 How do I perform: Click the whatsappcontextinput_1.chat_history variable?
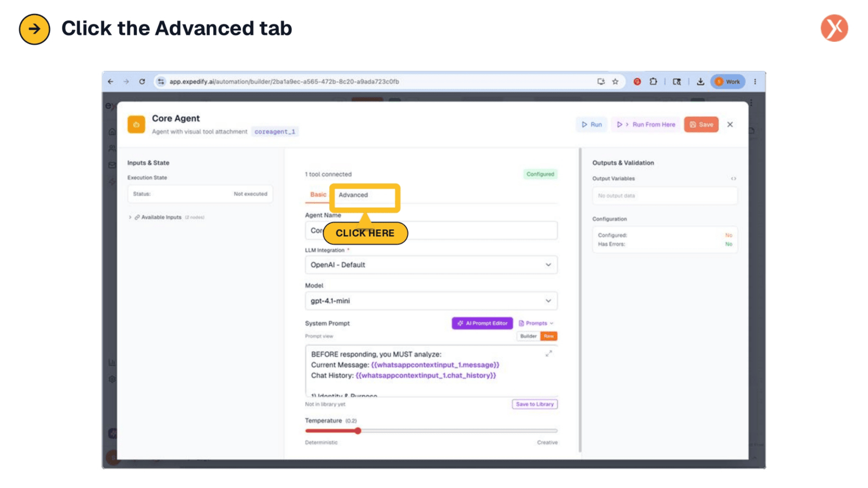click(426, 375)
